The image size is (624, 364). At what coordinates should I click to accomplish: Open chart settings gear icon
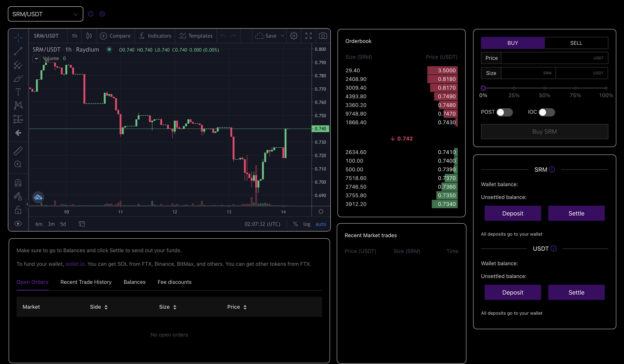click(294, 36)
